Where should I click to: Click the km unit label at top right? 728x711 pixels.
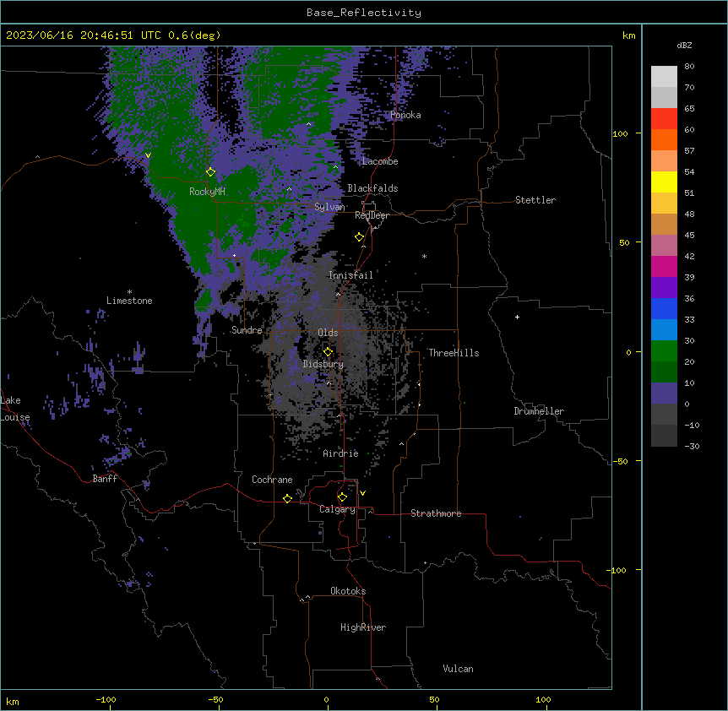pos(628,35)
